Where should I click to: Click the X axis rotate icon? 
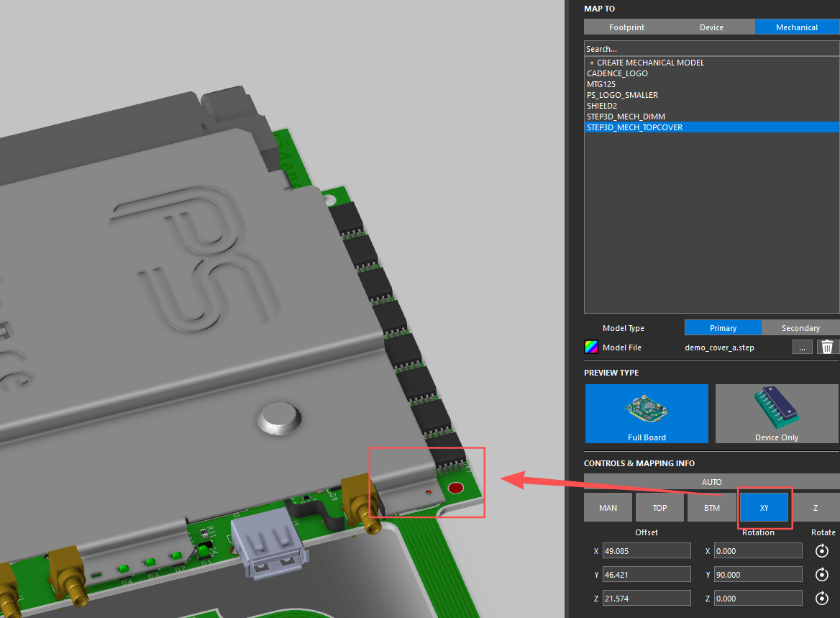point(821,551)
